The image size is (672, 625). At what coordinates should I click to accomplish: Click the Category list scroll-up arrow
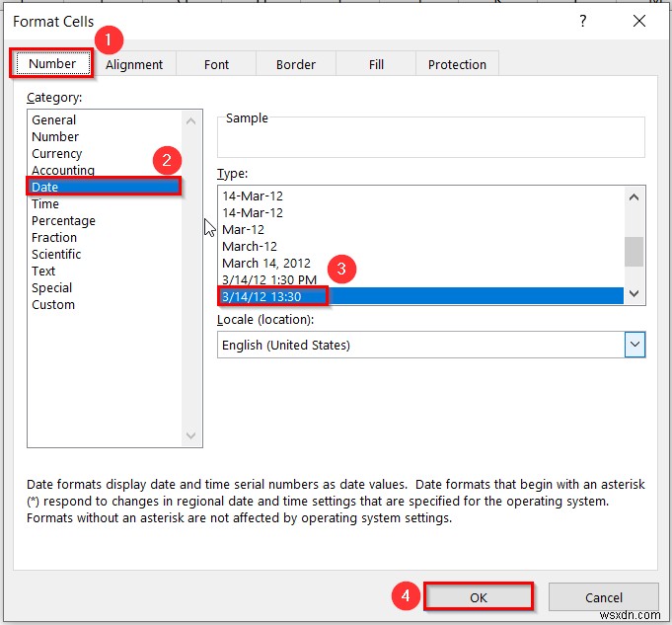[191, 121]
